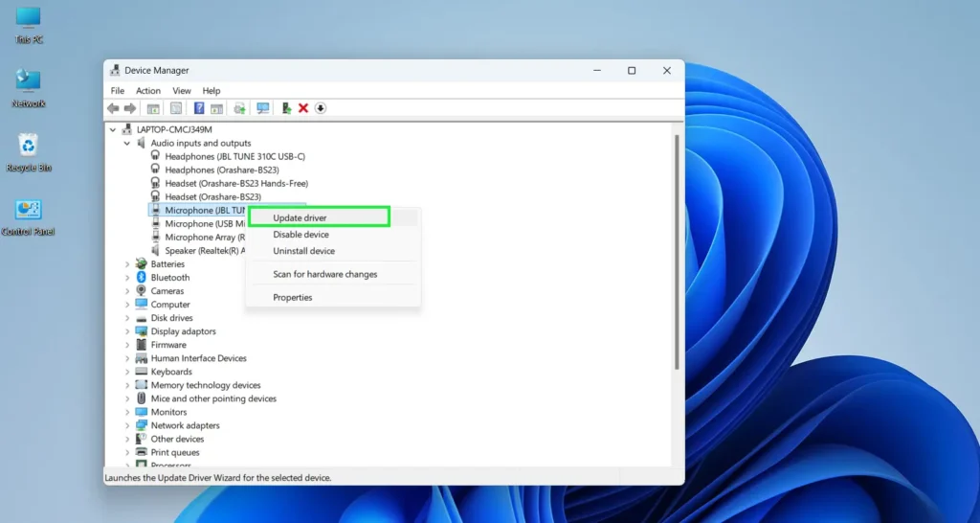Viewport: 980px width, 523px height.
Task: Click the 'Other devices' label
Action: coord(177,439)
